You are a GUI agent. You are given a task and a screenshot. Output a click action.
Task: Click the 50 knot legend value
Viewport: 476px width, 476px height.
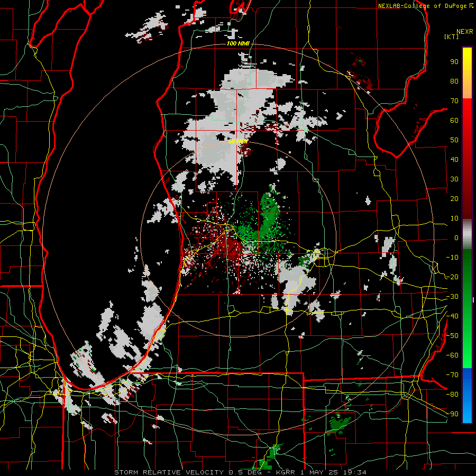(x=454, y=140)
